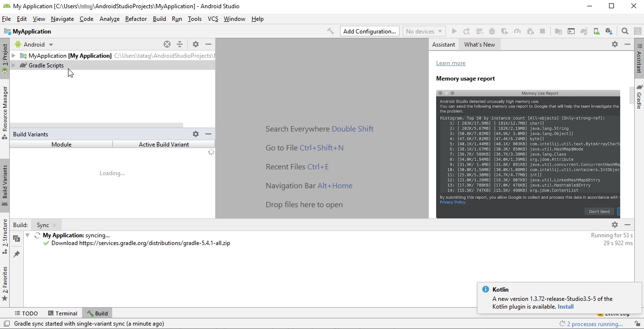Click the Attach Debugger to Process icon
Screen dimensions: 644x329
point(530,31)
